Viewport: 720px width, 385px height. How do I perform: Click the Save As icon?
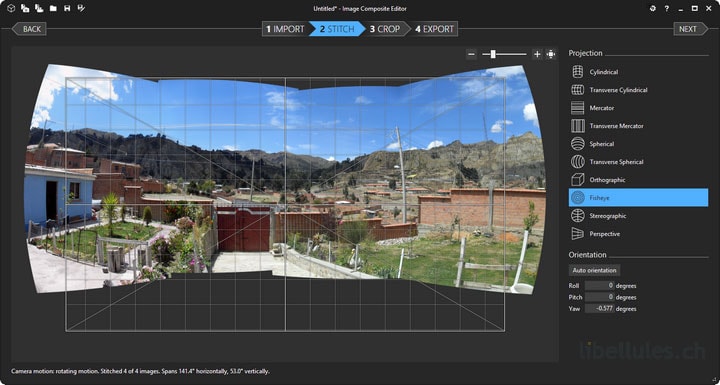pos(81,8)
